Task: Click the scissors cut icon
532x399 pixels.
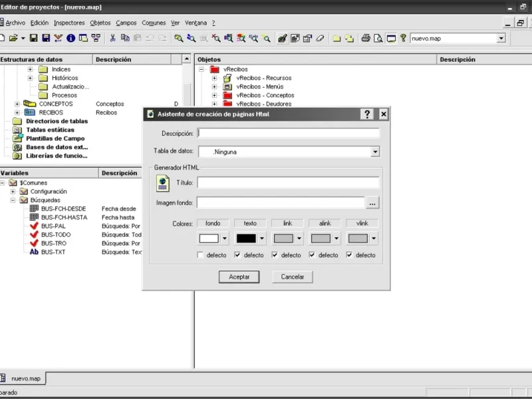Action: coord(112,38)
